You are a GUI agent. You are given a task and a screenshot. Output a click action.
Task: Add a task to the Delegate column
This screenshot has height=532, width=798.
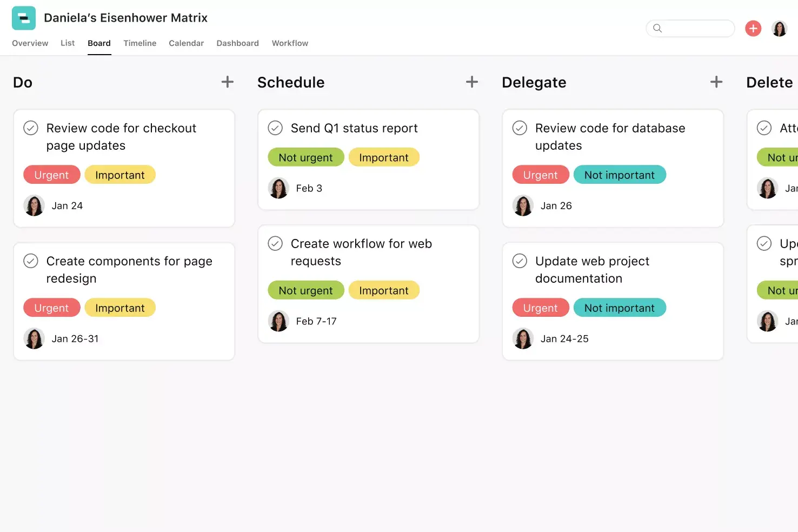point(716,82)
